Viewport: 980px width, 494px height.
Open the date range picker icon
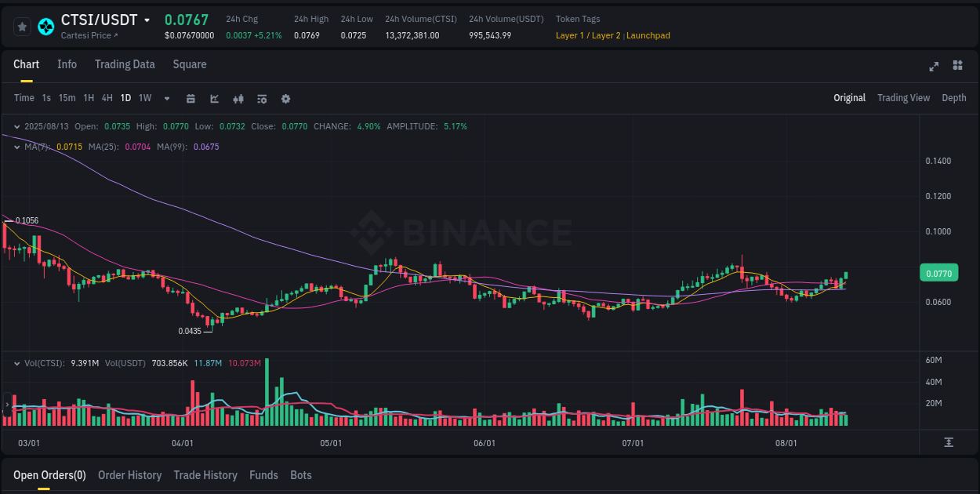191,98
